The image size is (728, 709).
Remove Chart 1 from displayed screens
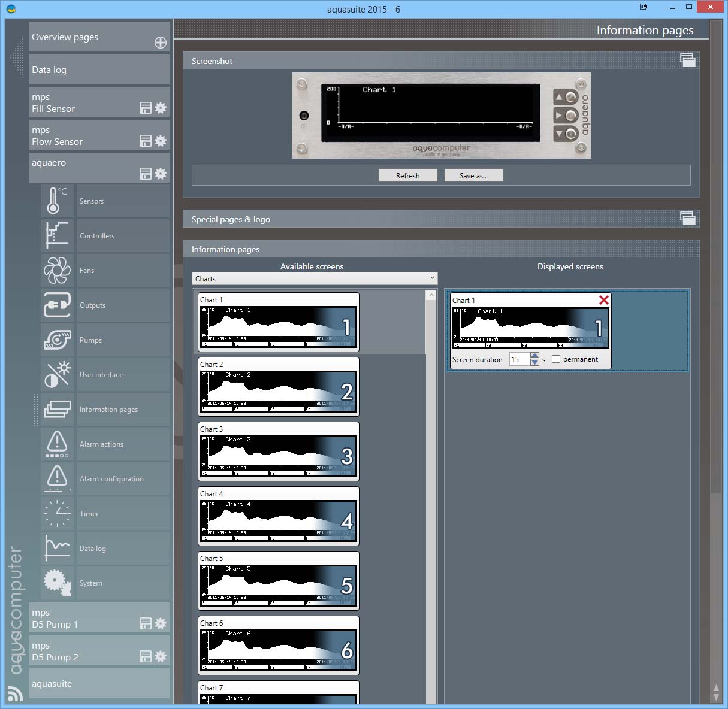[x=604, y=300]
